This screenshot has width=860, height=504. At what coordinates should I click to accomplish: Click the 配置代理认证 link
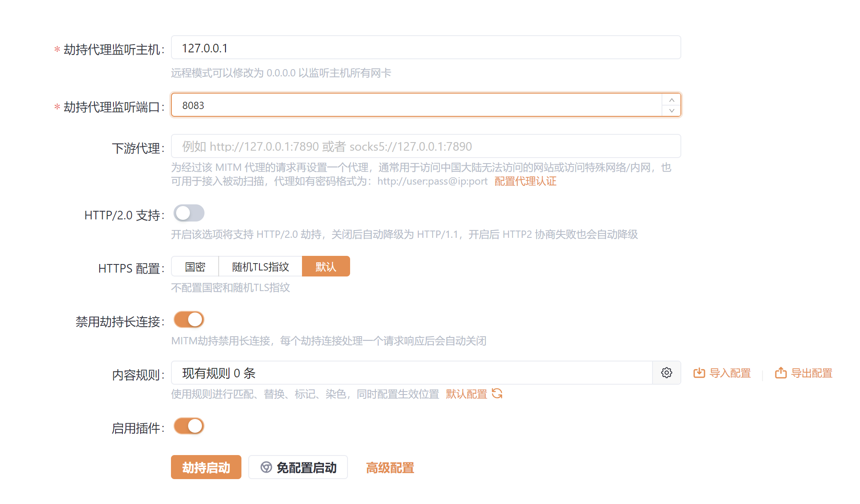(x=525, y=181)
